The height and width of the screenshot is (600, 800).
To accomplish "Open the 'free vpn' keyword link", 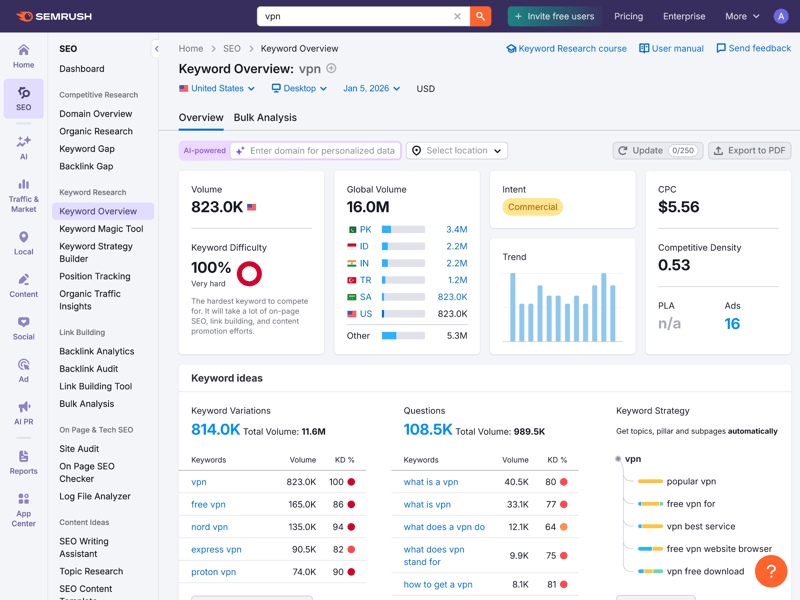I will pos(208,505).
